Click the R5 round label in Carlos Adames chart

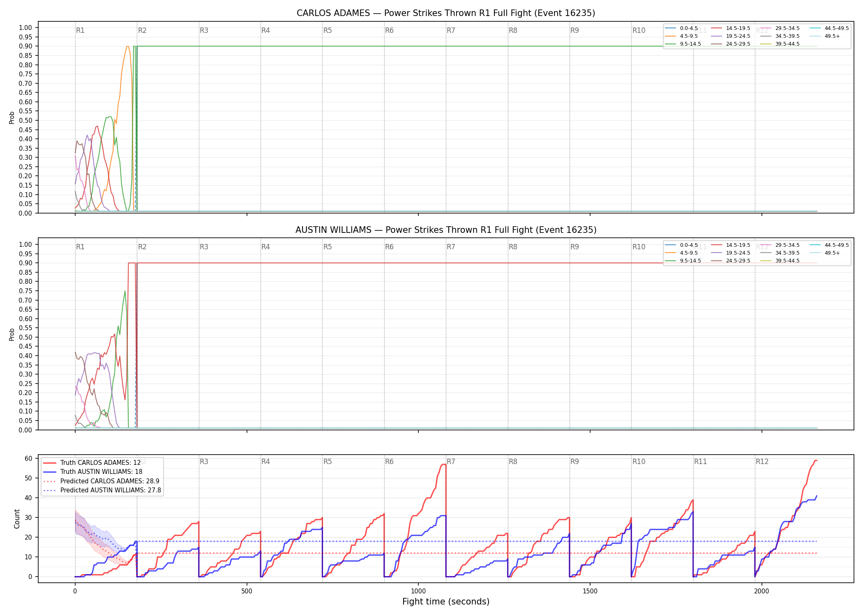click(x=328, y=30)
